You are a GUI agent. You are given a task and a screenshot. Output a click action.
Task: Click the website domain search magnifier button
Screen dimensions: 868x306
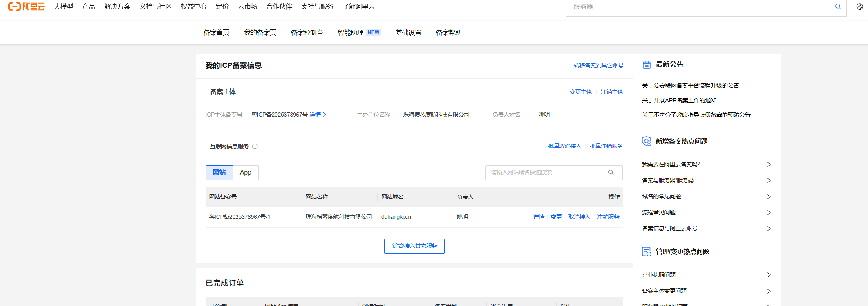[611, 173]
